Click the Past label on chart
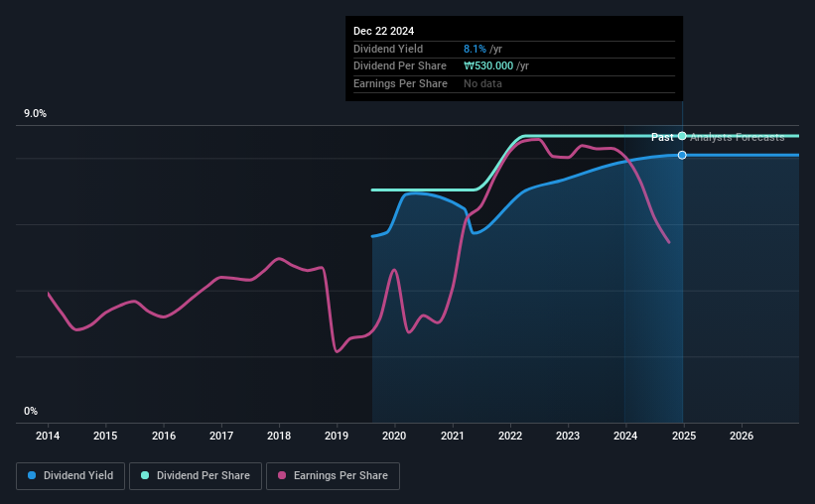This screenshot has height=504, width=815. point(662,137)
